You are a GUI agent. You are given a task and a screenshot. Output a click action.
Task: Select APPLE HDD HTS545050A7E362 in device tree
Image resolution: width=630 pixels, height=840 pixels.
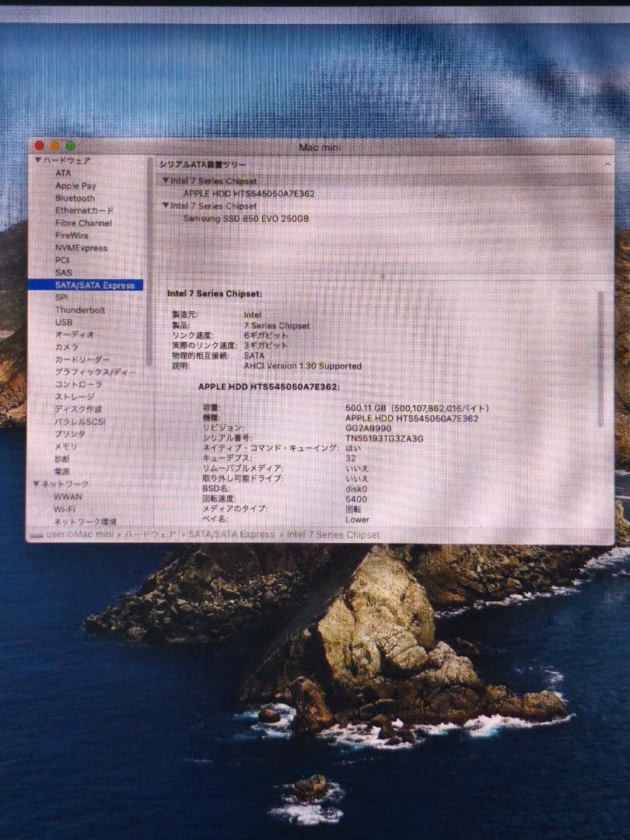click(x=249, y=194)
